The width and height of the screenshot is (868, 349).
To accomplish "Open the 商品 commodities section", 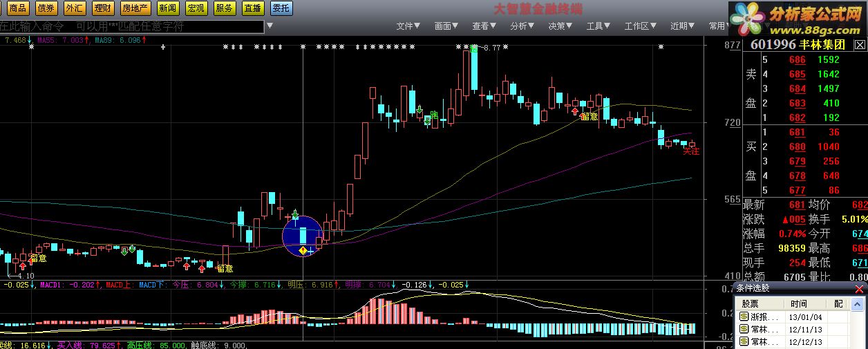I will 18,8.
